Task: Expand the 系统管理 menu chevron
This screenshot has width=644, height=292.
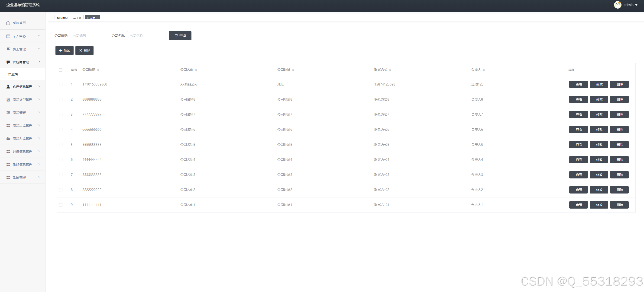Action: point(39,177)
